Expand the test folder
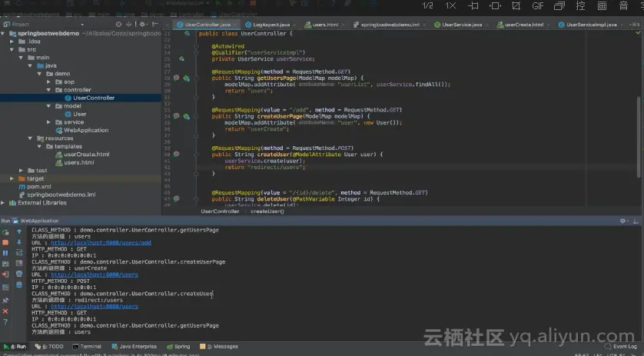This screenshot has width=644, height=356. (x=21, y=170)
